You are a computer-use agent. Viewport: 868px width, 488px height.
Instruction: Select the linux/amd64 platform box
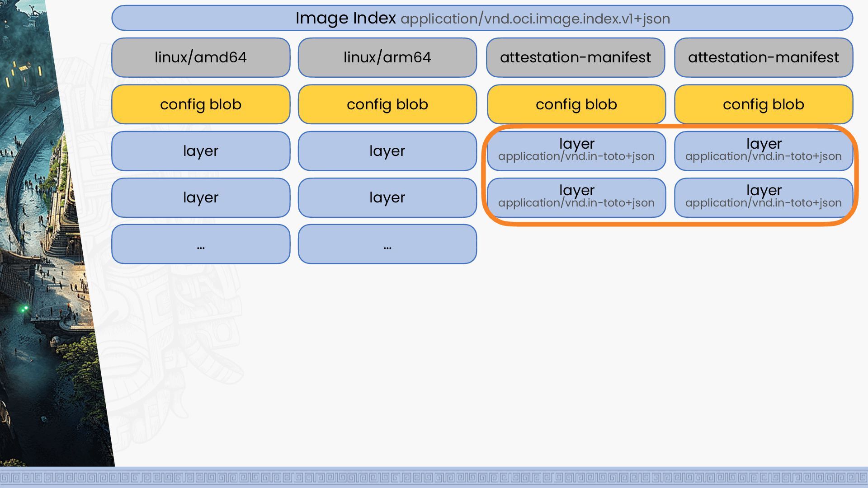coord(201,57)
